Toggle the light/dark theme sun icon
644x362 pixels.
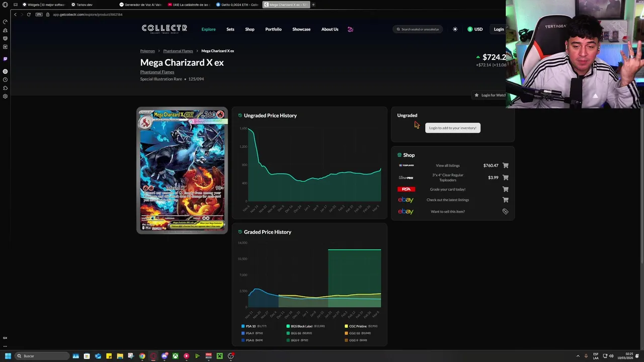(455, 29)
